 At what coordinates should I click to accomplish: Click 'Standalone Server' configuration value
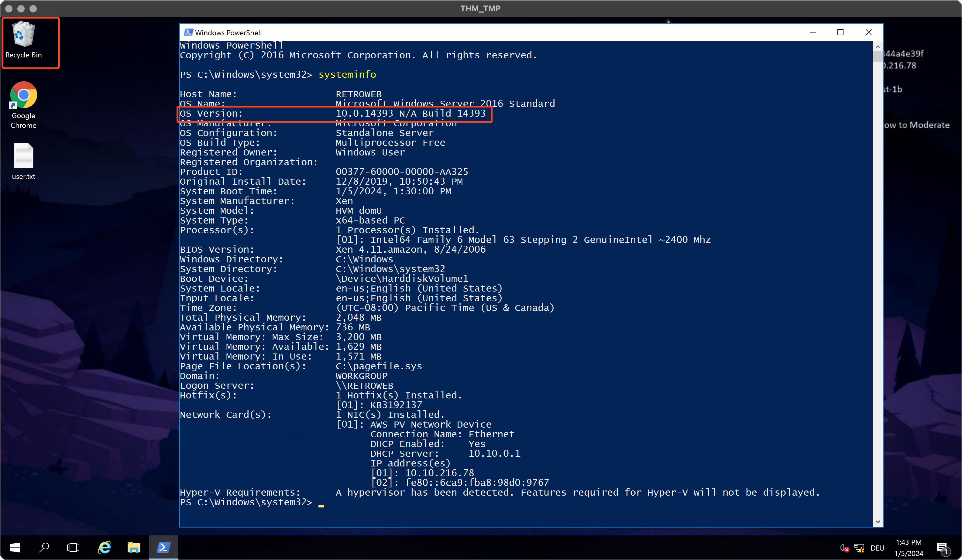click(x=384, y=133)
